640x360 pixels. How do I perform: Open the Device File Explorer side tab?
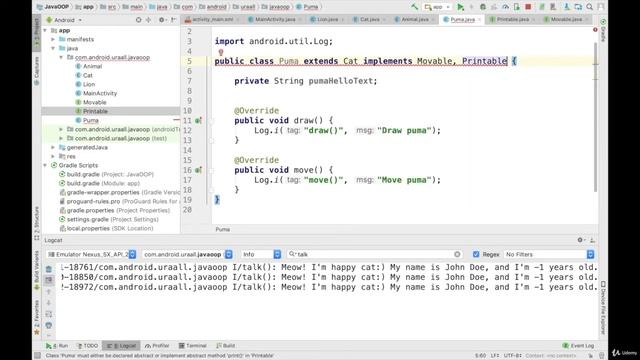point(603,308)
